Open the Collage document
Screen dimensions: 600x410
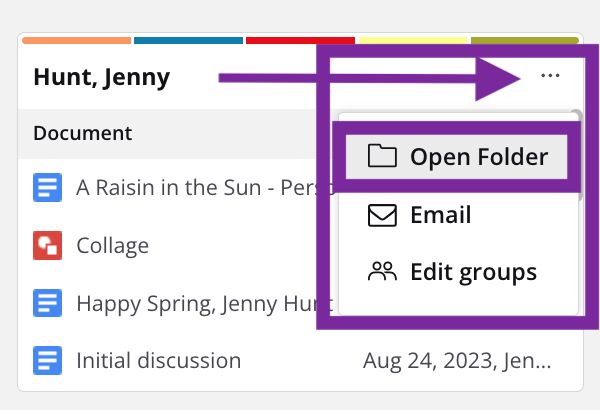[112, 245]
